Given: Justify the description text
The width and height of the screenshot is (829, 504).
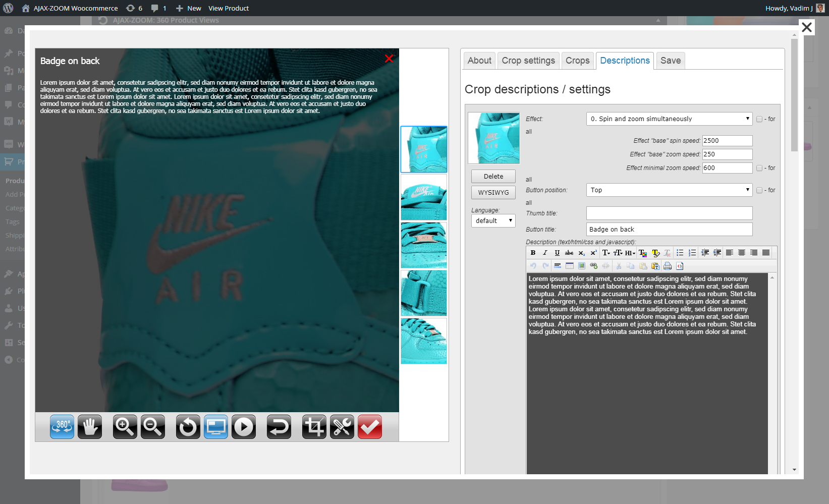Looking at the screenshot, I should click(766, 253).
